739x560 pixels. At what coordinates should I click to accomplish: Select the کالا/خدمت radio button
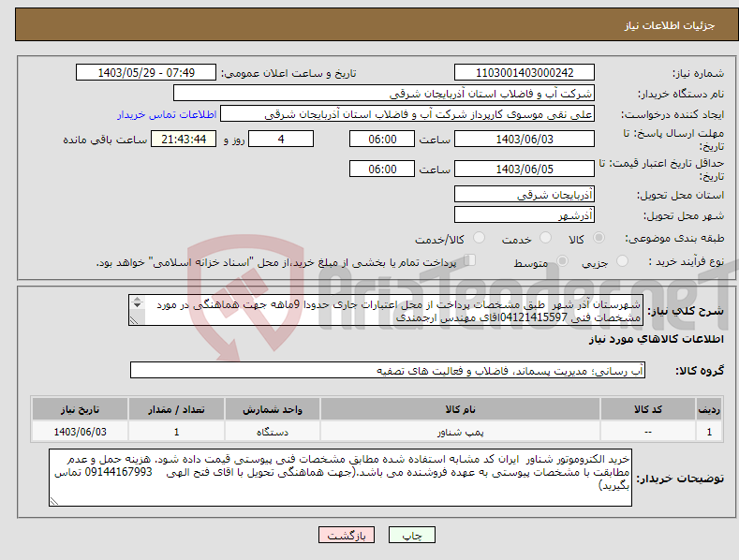479,238
